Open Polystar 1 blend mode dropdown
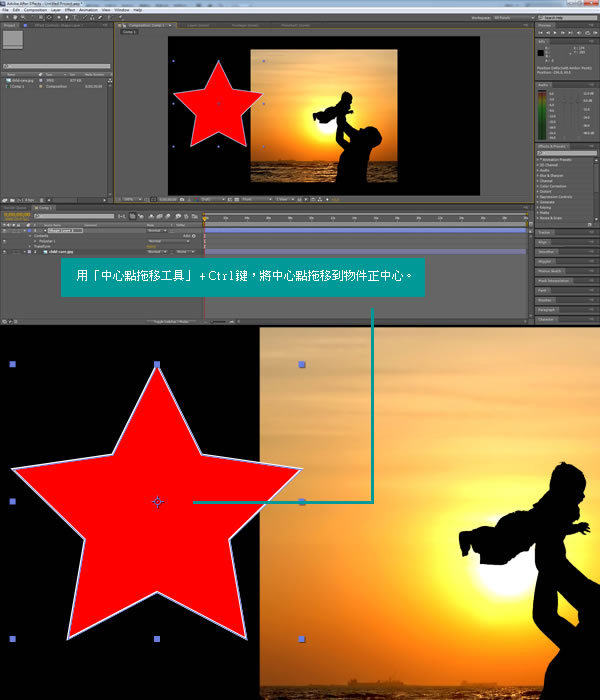The image size is (600, 700). [x=169, y=241]
